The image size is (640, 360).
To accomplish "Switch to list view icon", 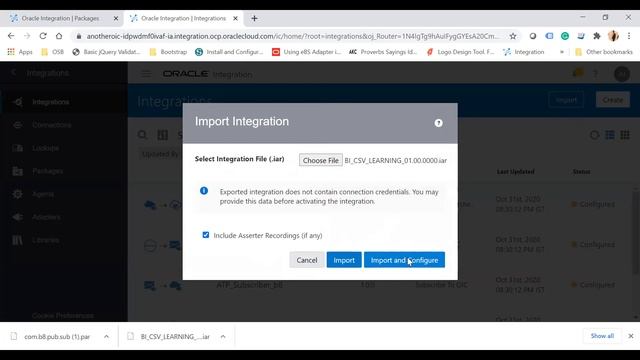I will [610, 135].
